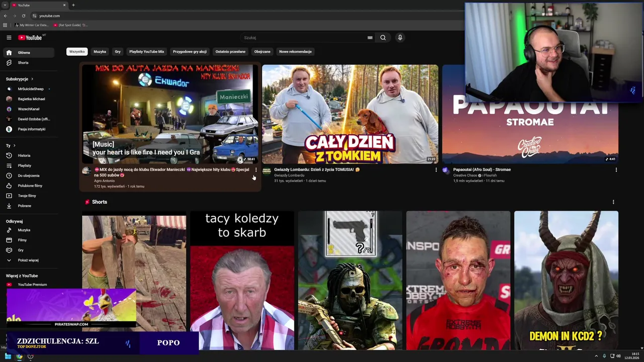The width and height of the screenshot is (644, 362).
Task: Select the Gry filter chip
Action: tap(118, 51)
